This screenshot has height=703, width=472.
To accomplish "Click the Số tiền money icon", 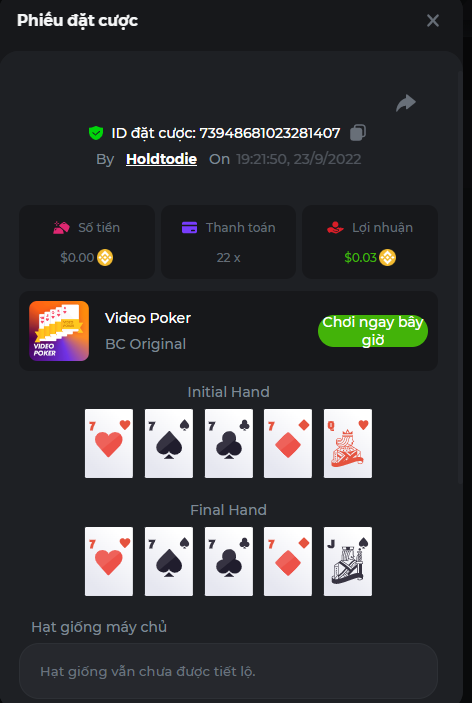I will click(61, 228).
